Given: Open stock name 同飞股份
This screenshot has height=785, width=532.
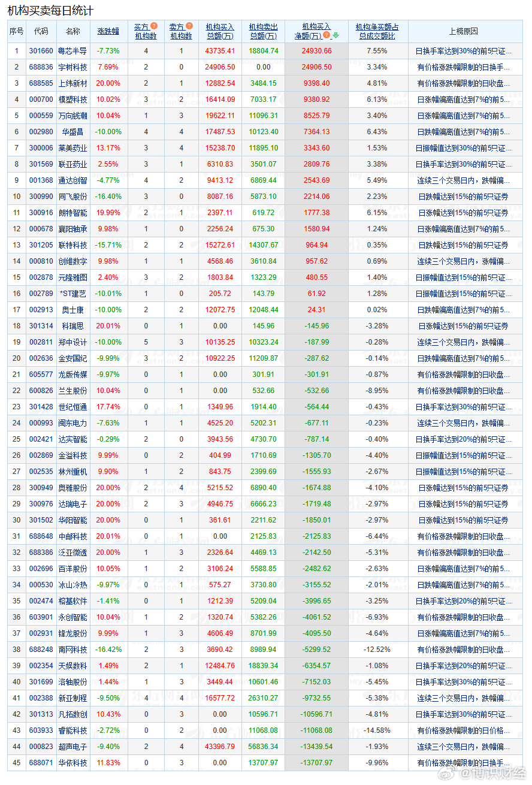Looking at the screenshot, I should click(x=72, y=197).
